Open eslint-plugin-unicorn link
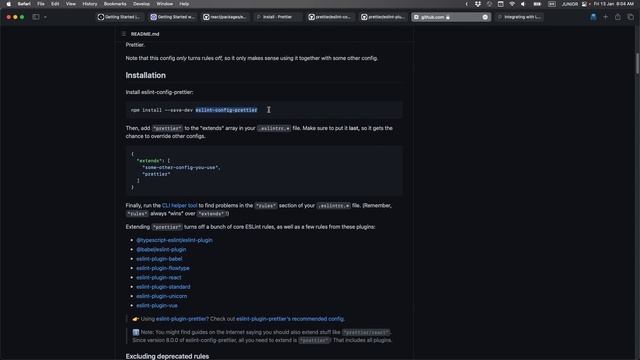Image resolution: width=640 pixels, height=360 pixels. 162,296
